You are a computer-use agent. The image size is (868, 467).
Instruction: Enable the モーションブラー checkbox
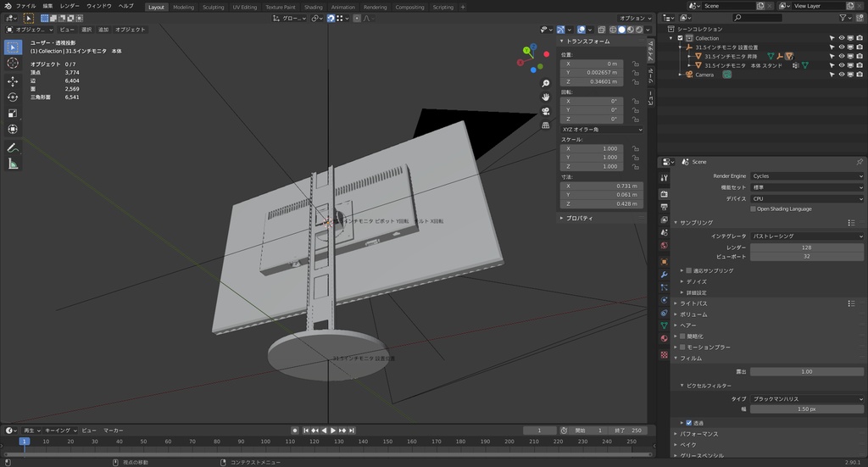[682, 347]
